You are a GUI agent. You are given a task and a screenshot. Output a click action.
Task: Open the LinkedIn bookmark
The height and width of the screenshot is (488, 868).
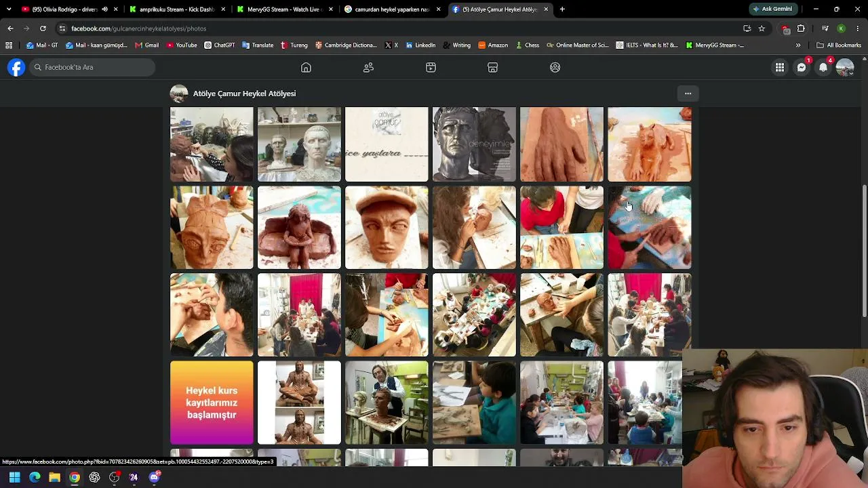pos(420,45)
